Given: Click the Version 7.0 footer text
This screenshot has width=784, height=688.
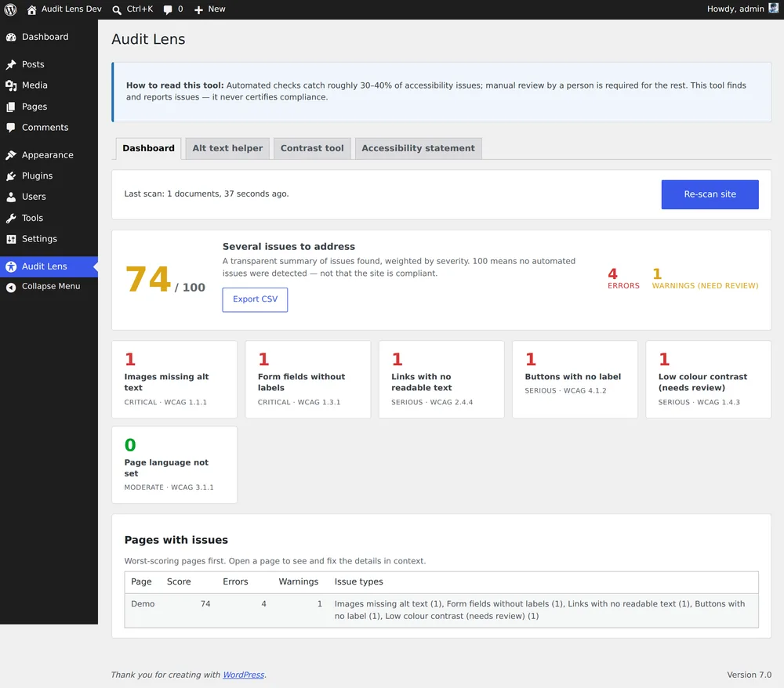Looking at the screenshot, I should [x=749, y=675].
